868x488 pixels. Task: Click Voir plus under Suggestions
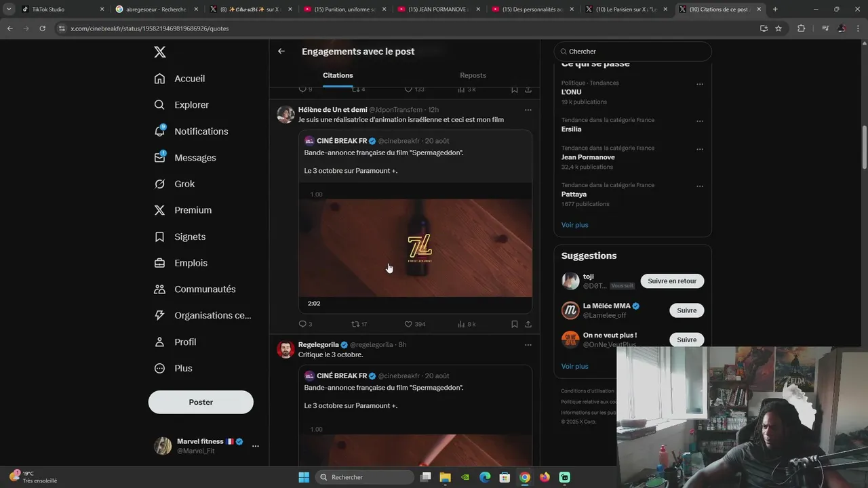pyautogui.click(x=575, y=367)
